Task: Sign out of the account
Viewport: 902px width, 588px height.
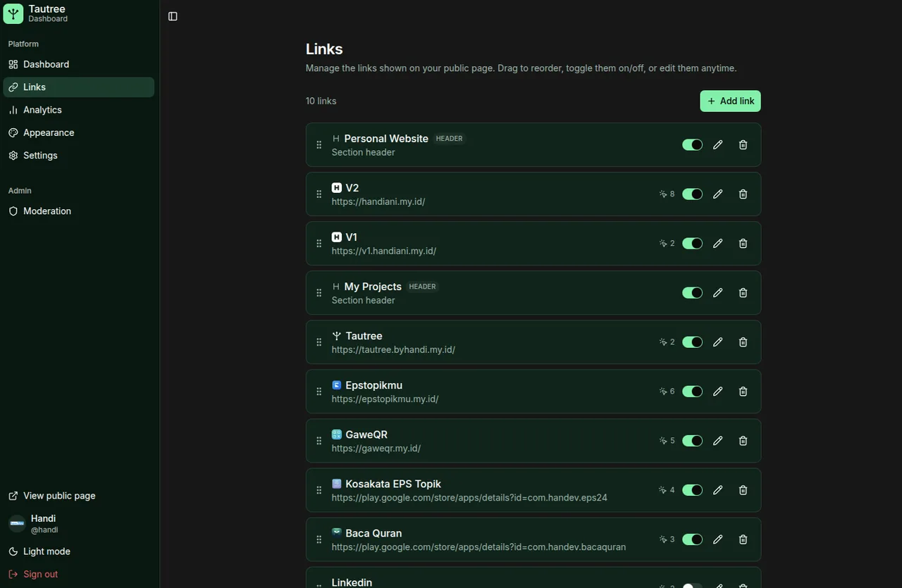Action: point(79,574)
